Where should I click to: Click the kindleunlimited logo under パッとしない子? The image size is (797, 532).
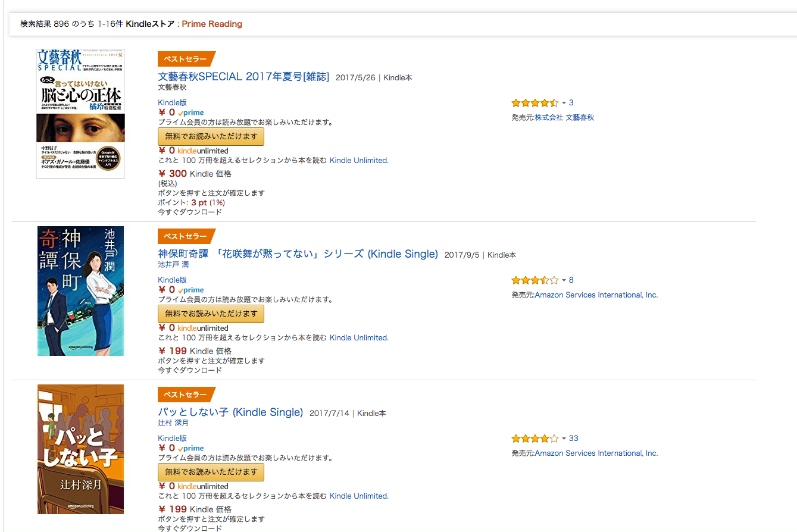(203, 486)
